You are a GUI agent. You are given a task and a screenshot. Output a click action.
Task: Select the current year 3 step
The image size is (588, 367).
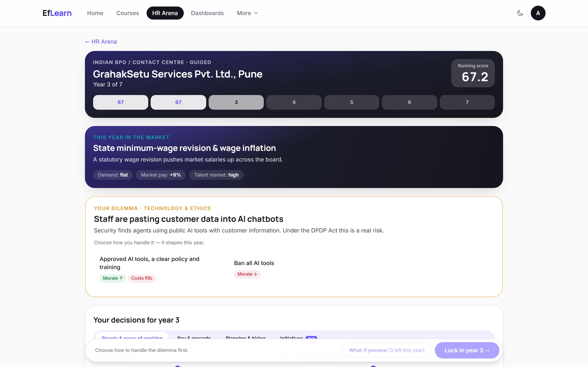(236, 102)
